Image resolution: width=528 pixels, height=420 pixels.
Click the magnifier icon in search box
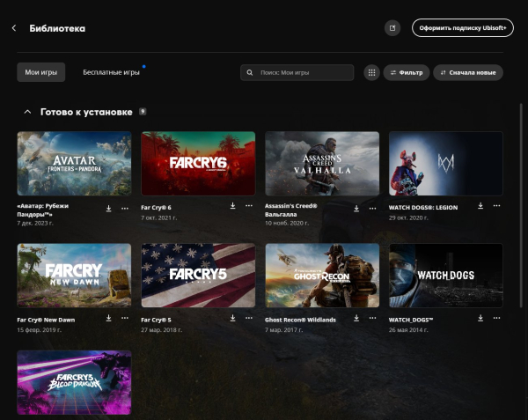coord(250,72)
